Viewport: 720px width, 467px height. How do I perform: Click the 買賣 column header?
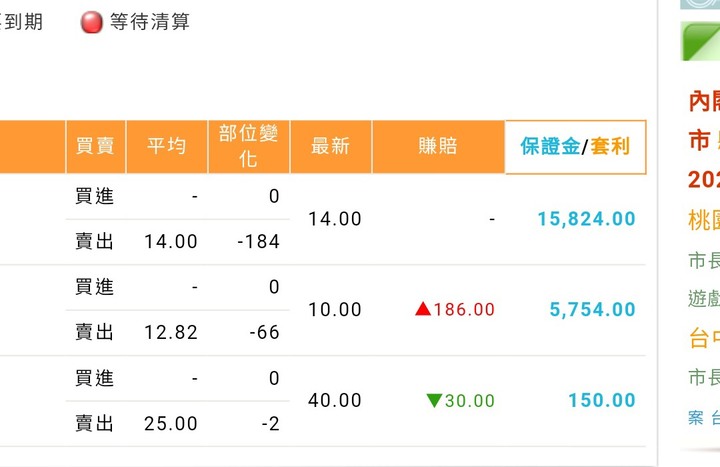[x=96, y=146]
